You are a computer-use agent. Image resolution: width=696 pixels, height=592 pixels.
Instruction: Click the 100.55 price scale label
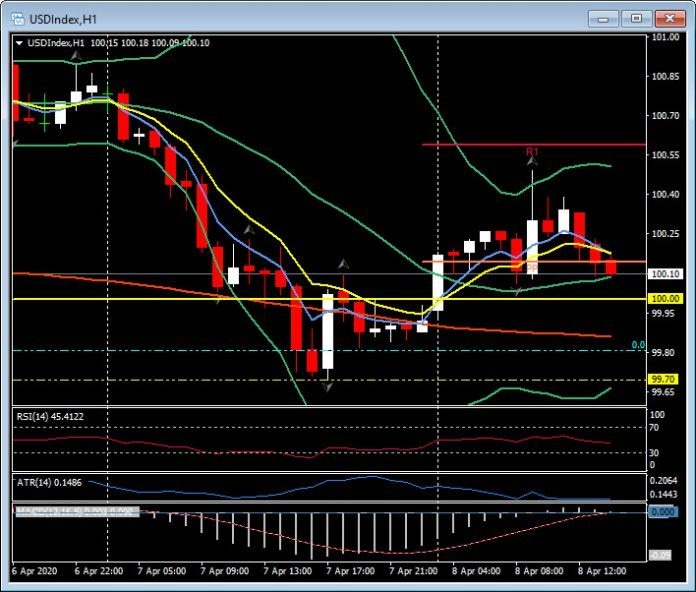[x=665, y=155]
